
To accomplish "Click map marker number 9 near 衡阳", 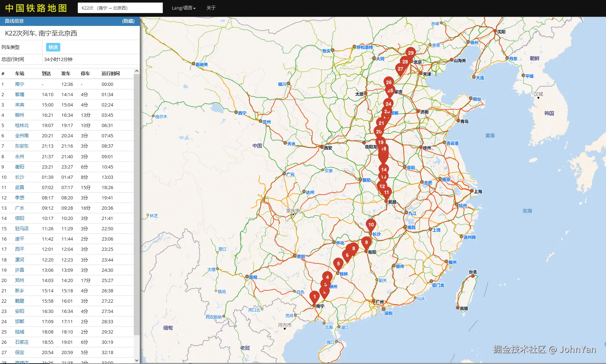I will click(367, 243).
